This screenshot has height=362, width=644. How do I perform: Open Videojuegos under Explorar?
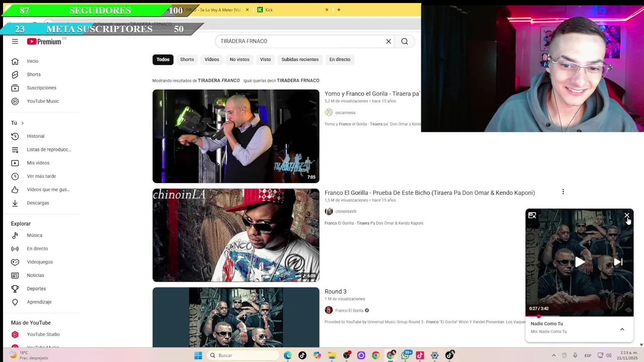click(x=40, y=262)
